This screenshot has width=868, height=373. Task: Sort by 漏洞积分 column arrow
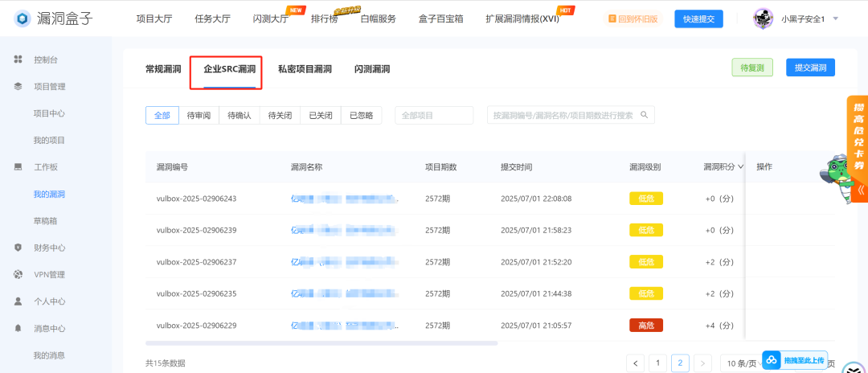(740, 166)
